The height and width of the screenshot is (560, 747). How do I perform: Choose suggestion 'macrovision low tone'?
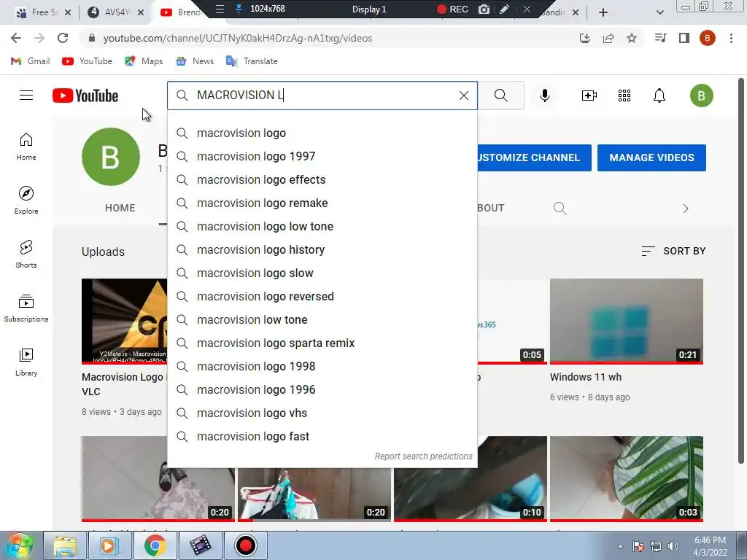pos(322,319)
